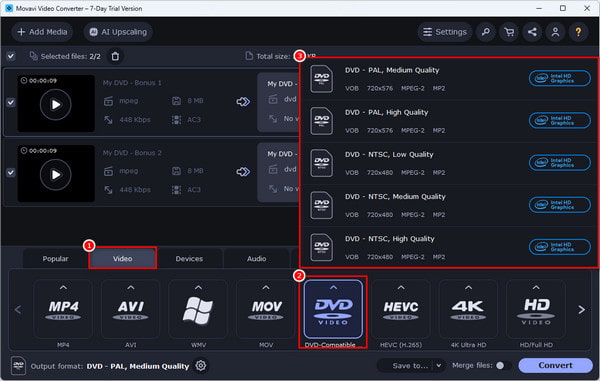Click the DVD file icon of PAL High Quality
Screen dimensions: 600x381
pyautogui.click(x=321, y=121)
